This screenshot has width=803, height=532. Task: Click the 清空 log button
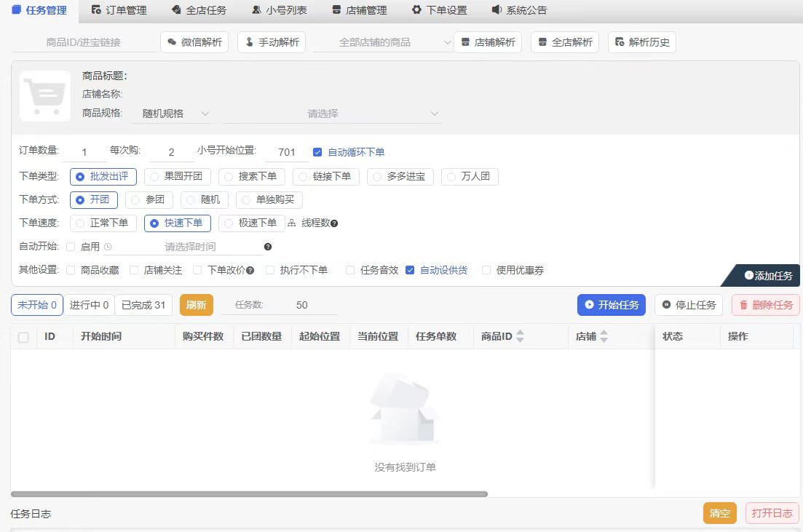[x=719, y=513]
